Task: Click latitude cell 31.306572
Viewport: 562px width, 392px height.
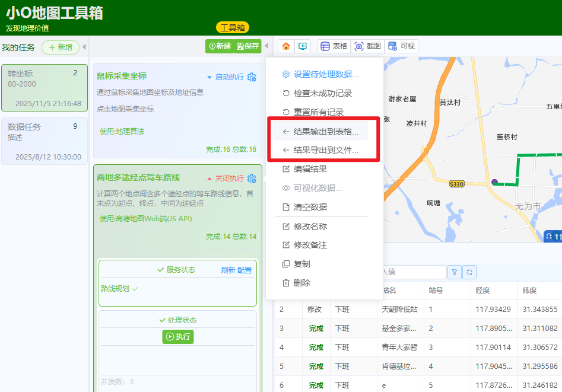Action: [540, 347]
